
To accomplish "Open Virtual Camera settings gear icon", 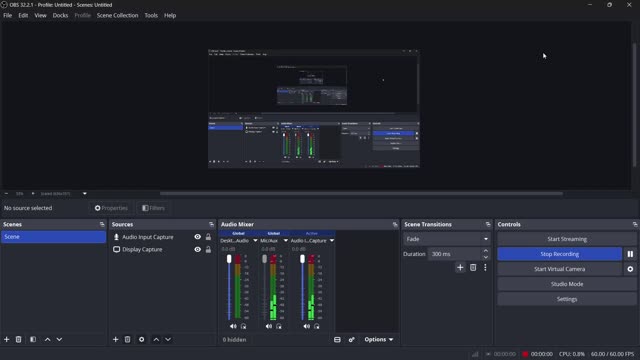I will tap(630, 269).
